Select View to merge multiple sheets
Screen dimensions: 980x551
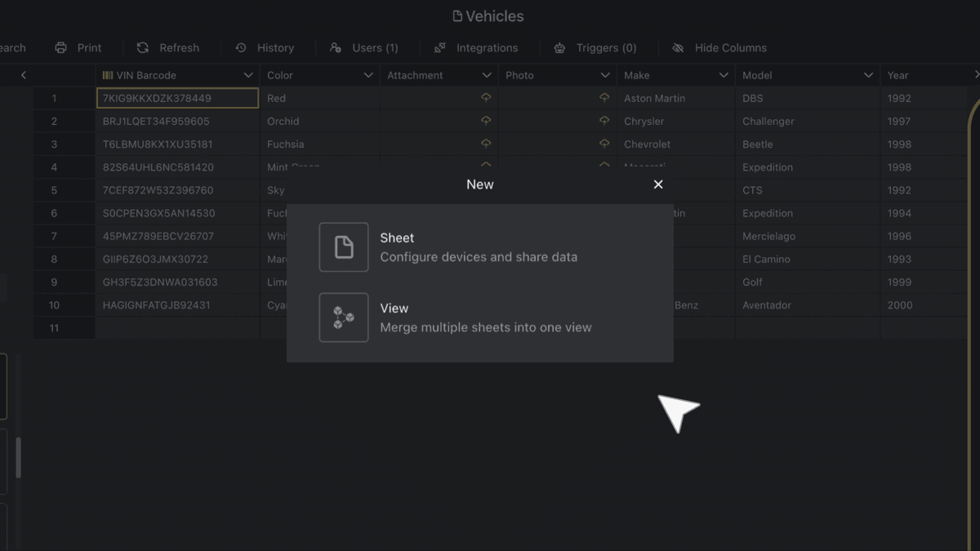point(486,317)
